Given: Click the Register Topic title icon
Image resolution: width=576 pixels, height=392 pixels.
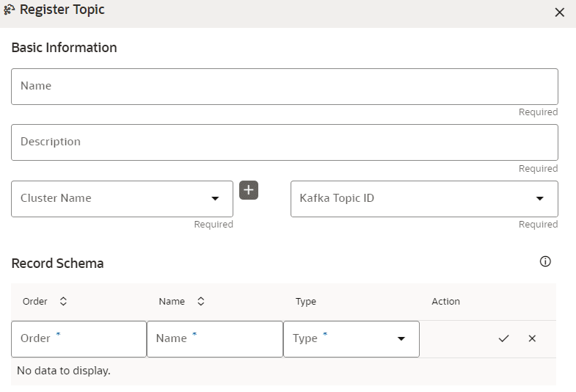Looking at the screenshot, I should tap(10, 10).
